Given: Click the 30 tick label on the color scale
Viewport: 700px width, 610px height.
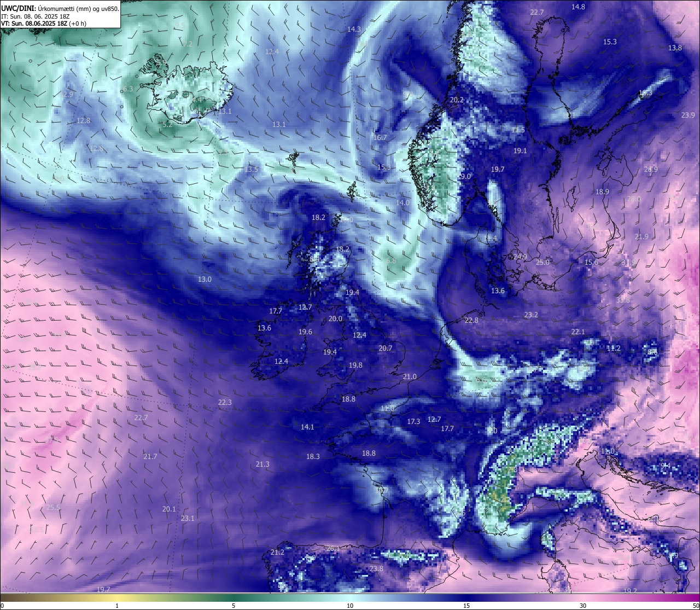Looking at the screenshot, I should tap(583, 606).
